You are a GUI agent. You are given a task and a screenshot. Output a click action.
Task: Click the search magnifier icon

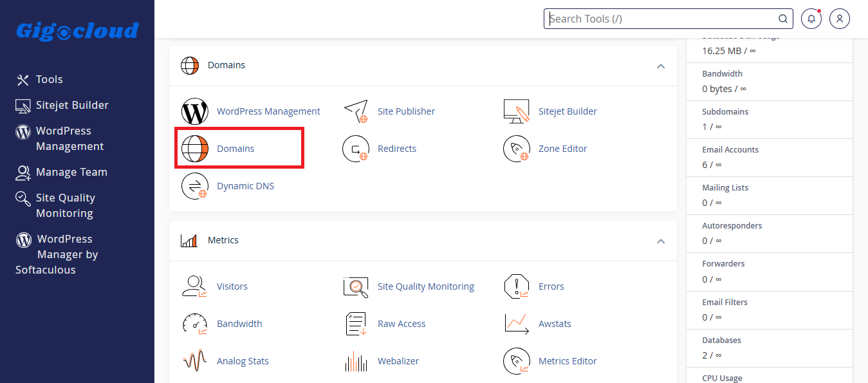[783, 19]
